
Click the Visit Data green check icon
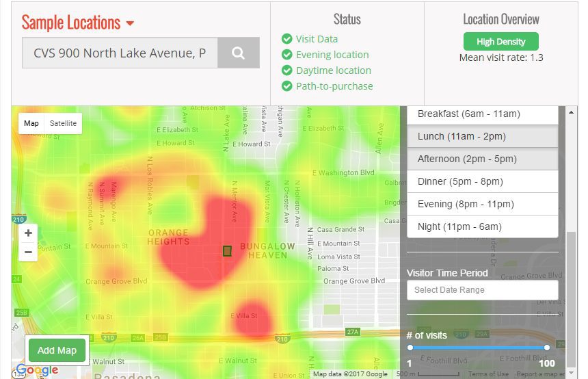287,39
